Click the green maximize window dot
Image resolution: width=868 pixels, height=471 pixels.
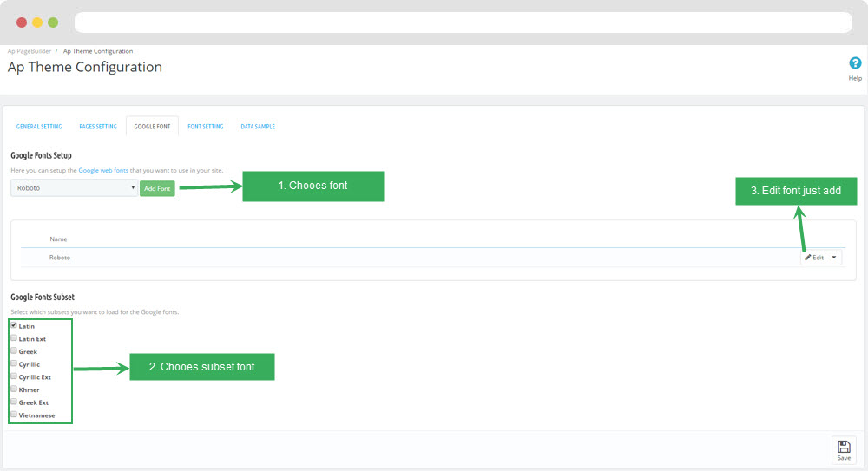53,23
